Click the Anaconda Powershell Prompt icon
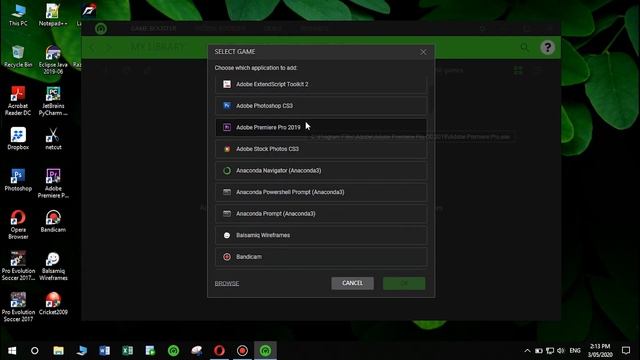The width and height of the screenshot is (640, 360). (x=227, y=192)
